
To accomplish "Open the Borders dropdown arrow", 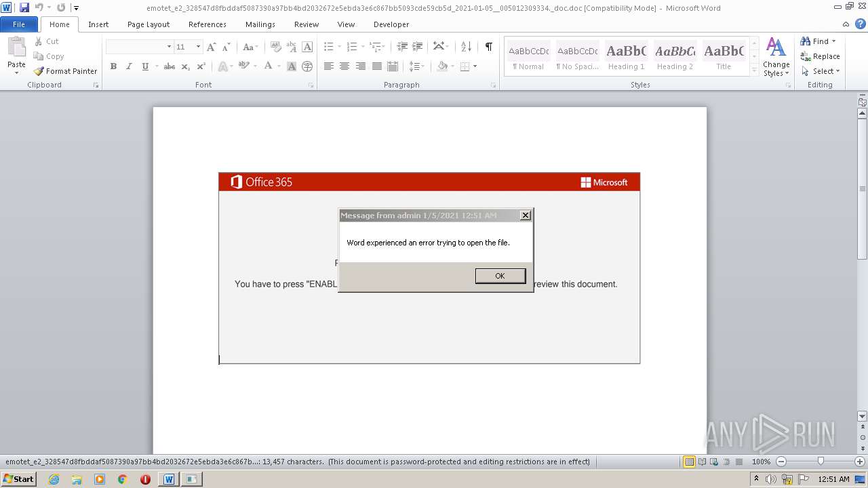I will [x=475, y=66].
